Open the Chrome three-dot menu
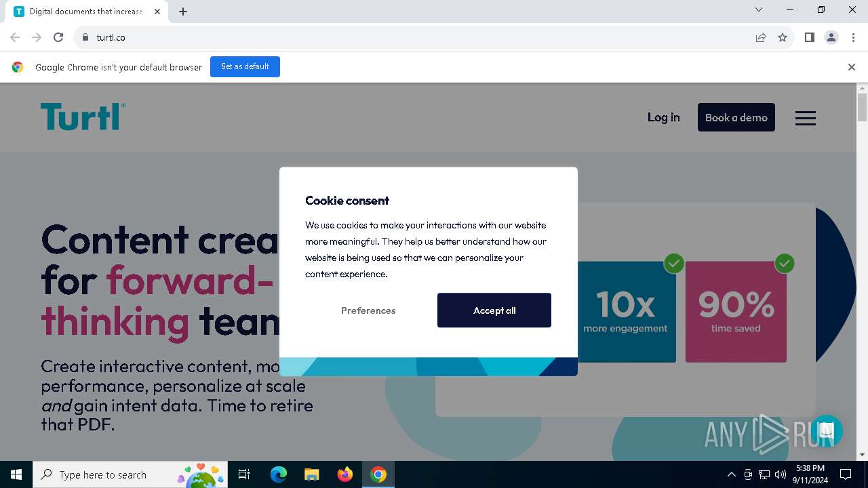 (x=853, y=37)
